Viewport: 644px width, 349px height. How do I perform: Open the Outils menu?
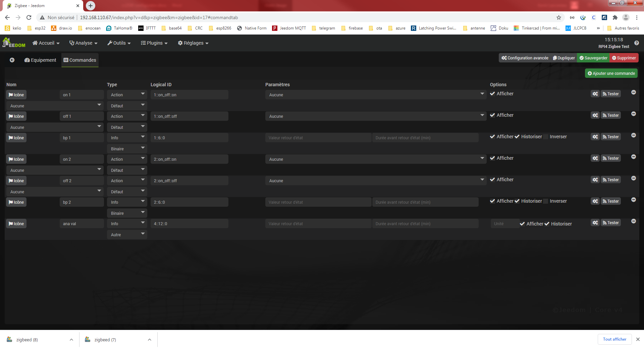pos(119,43)
